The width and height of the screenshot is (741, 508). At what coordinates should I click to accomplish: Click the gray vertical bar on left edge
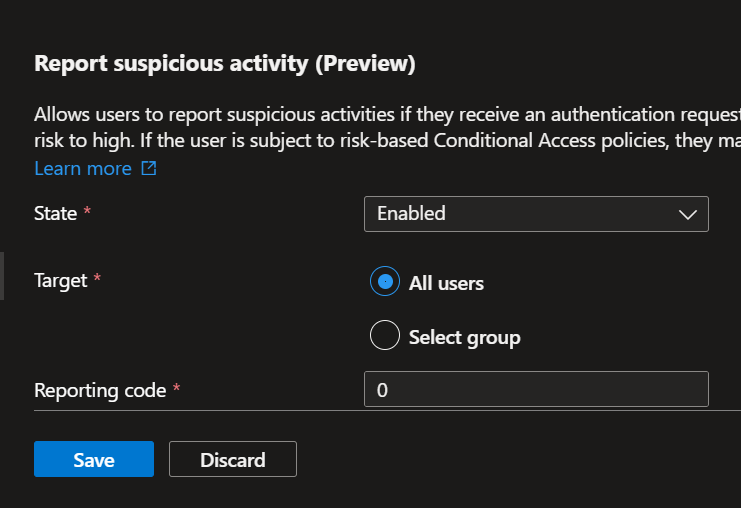click(x=2, y=276)
